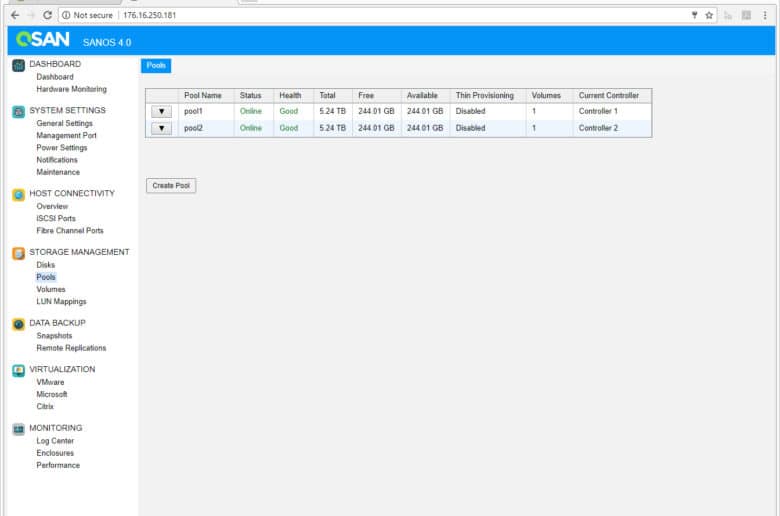Open Microsoft virtualization page
Screen dimensions: 780x516
click(x=52, y=394)
